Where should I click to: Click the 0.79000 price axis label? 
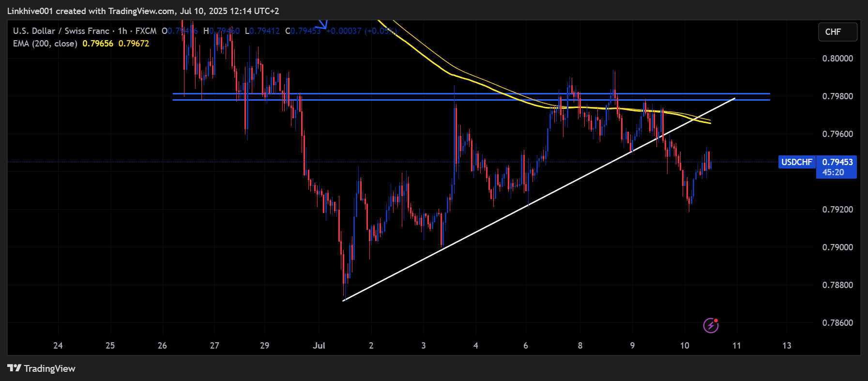coord(838,247)
